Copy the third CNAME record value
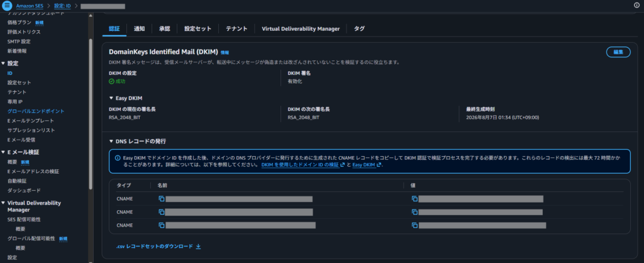644x263 pixels. point(414,225)
